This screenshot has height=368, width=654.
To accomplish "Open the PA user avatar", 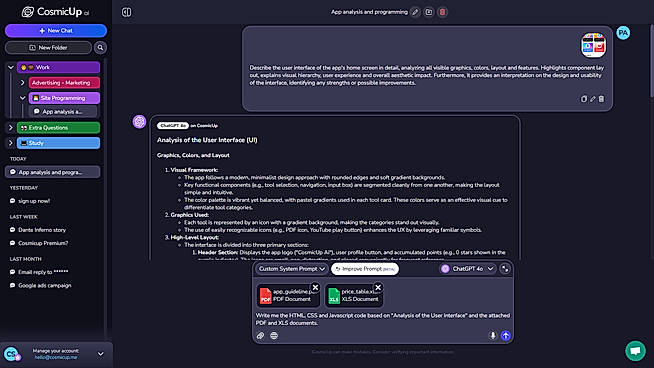I will (623, 33).
